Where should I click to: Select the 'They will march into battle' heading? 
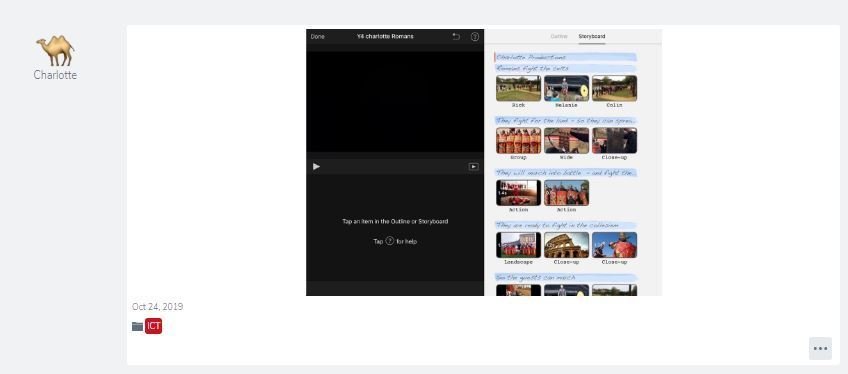coord(566,173)
